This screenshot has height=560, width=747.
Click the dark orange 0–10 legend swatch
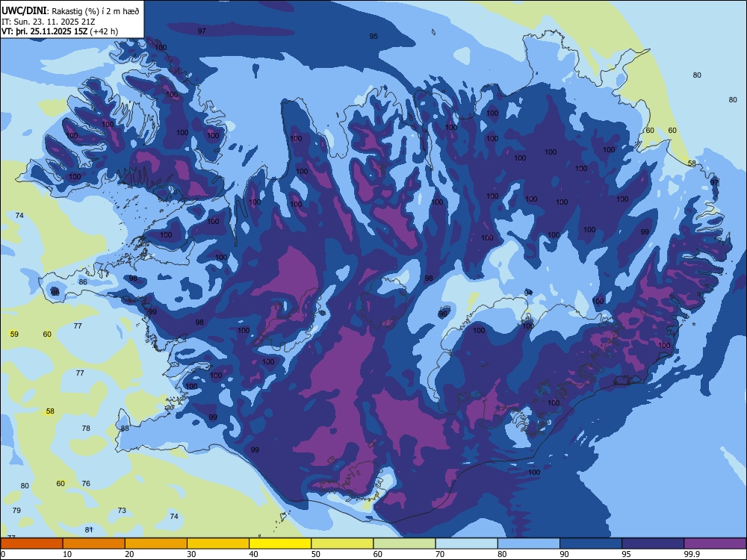[31, 544]
